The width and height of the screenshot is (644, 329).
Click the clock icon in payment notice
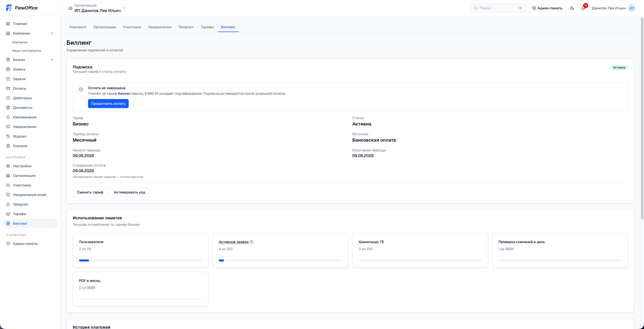tap(81, 89)
